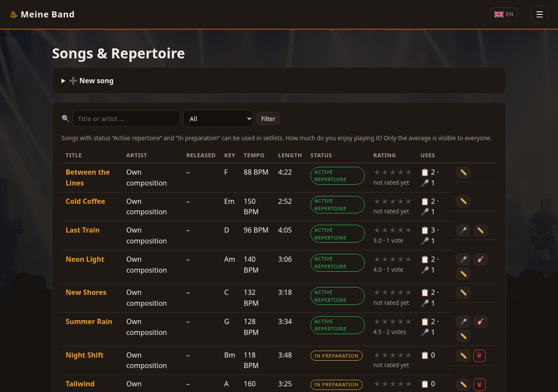The width and height of the screenshot is (558, 392).
Task: Open the guitar icon for Neon Light
Action: [480, 260]
